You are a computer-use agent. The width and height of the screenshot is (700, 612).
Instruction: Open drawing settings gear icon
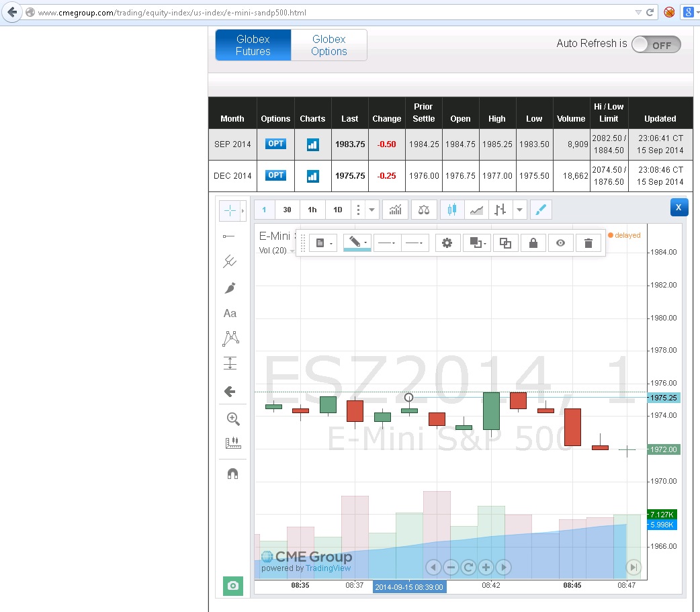pyautogui.click(x=447, y=243)
